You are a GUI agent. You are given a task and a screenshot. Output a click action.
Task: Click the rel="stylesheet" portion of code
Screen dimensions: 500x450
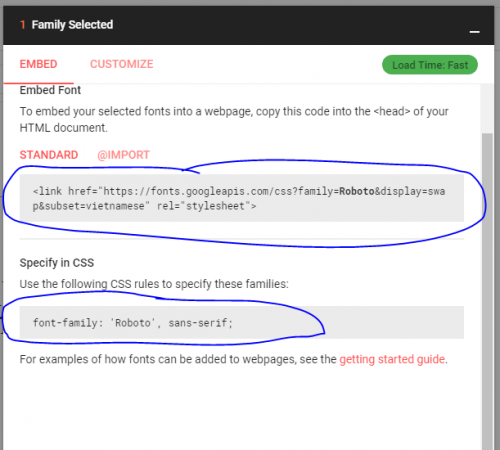(x=206, y=206)
